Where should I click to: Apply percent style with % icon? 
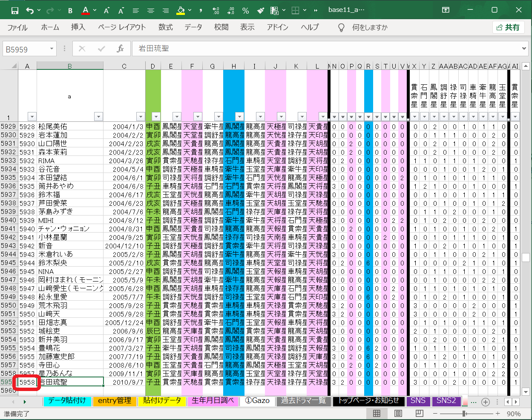pos(245,10)
